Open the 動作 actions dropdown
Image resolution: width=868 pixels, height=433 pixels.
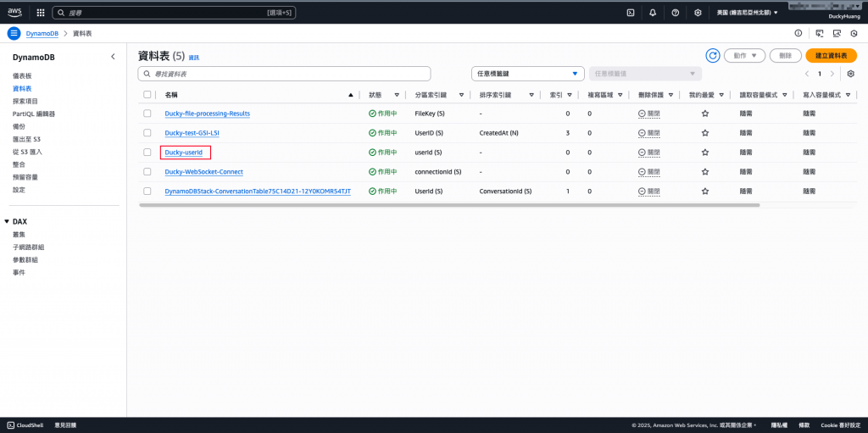744,55
